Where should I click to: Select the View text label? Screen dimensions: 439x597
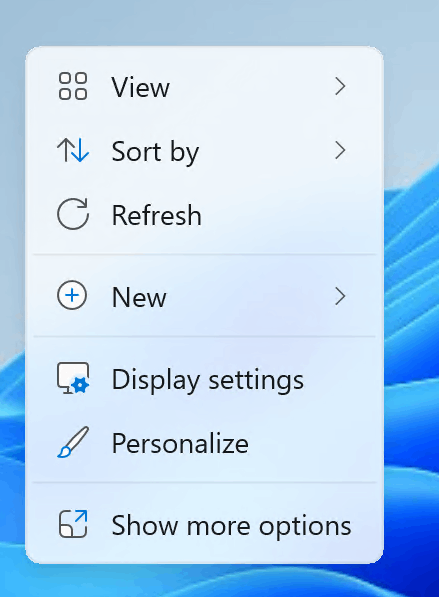pos(140,87)
